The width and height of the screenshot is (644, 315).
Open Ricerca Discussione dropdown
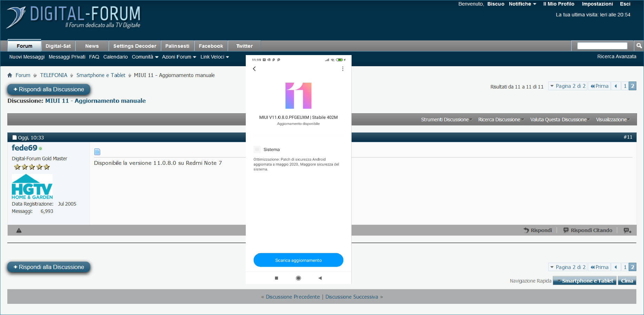tap(501, 120)
